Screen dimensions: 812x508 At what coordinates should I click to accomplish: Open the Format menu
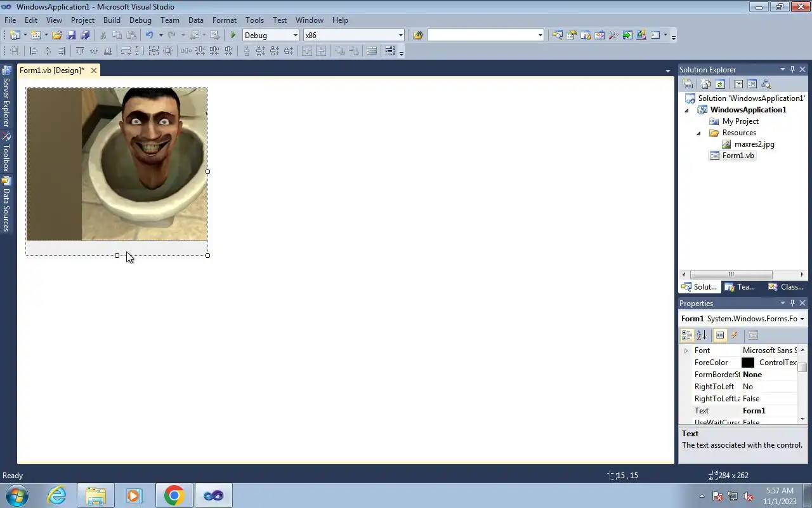point(224,20)
